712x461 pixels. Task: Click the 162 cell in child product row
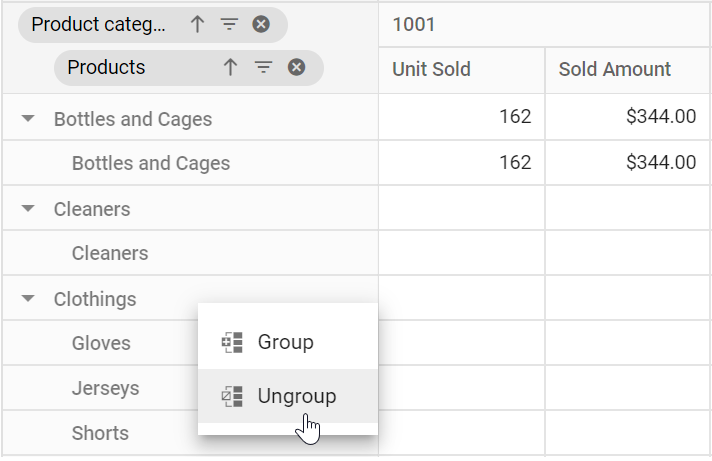point(462,163)
